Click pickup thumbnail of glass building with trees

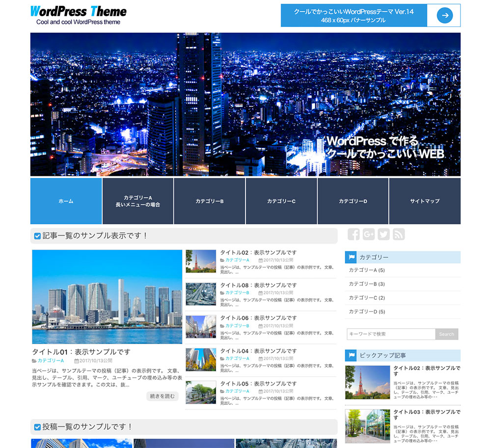coord(368,426)
